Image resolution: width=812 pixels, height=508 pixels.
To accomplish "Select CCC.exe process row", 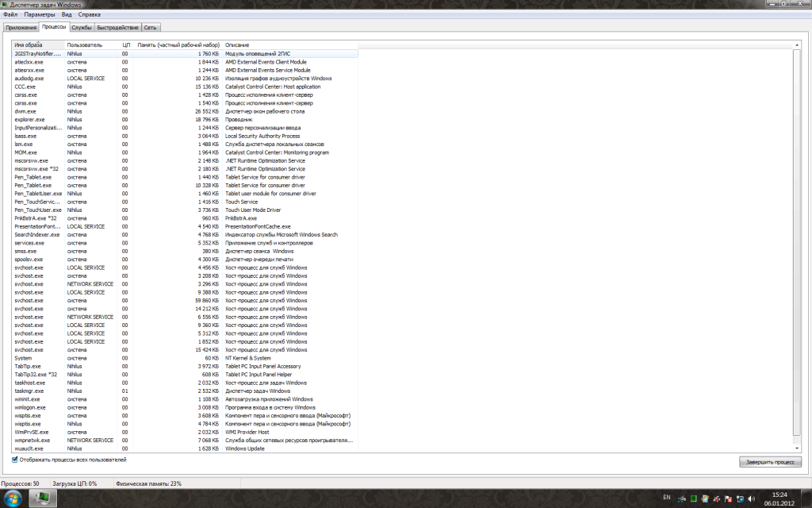I will [185, 87].
